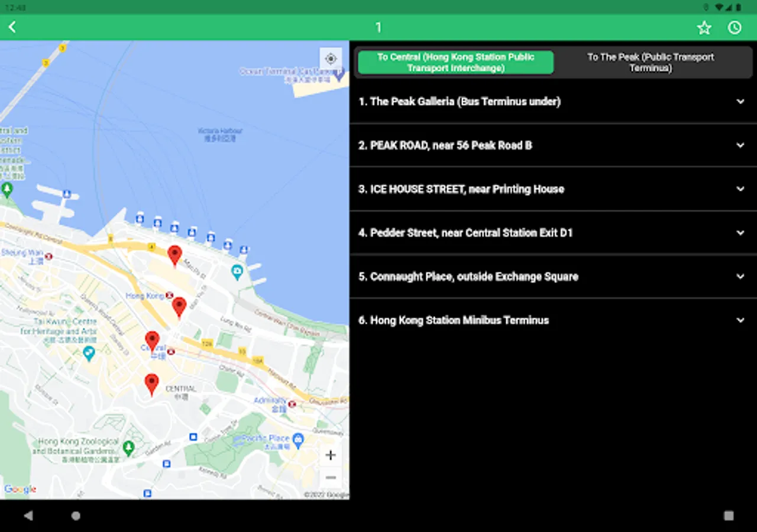Expand ICE HOUSE STREET stop chevron
This screenshot has height=532, width=757.
tap(740, 189)
